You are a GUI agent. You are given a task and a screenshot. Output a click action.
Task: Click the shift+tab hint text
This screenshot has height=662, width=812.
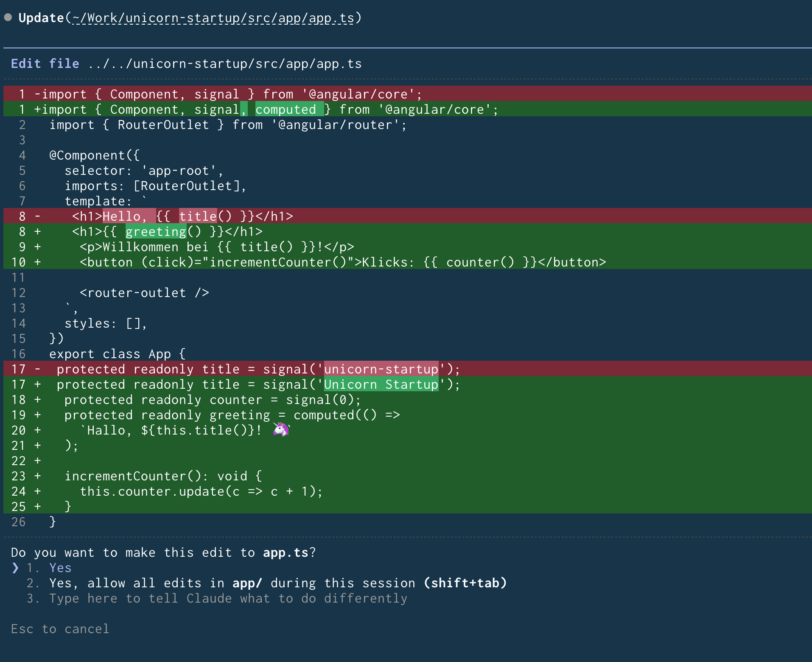tap(465, 583)
